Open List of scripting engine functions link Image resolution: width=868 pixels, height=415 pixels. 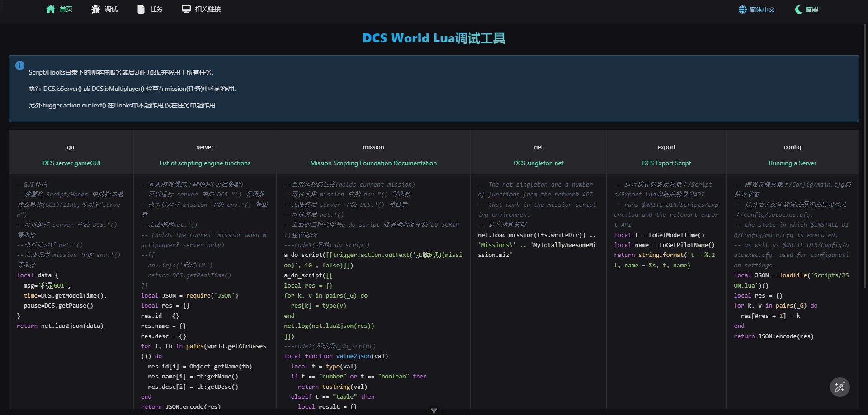pos(205,163)
